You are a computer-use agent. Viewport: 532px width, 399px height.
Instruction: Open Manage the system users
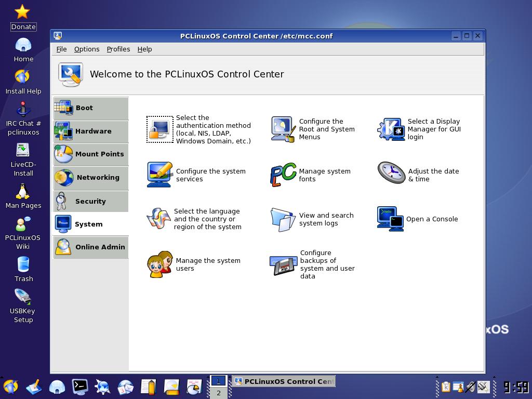click(x=194, y=264)
